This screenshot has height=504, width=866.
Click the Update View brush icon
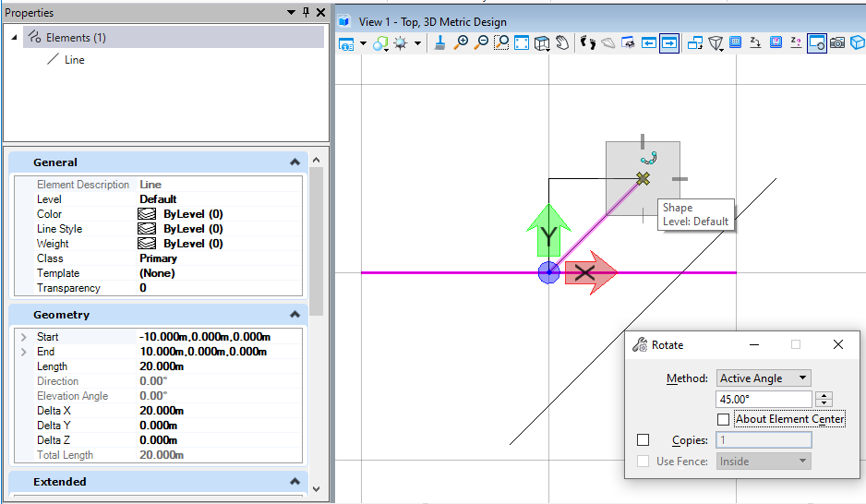click(x=439, y=43)
